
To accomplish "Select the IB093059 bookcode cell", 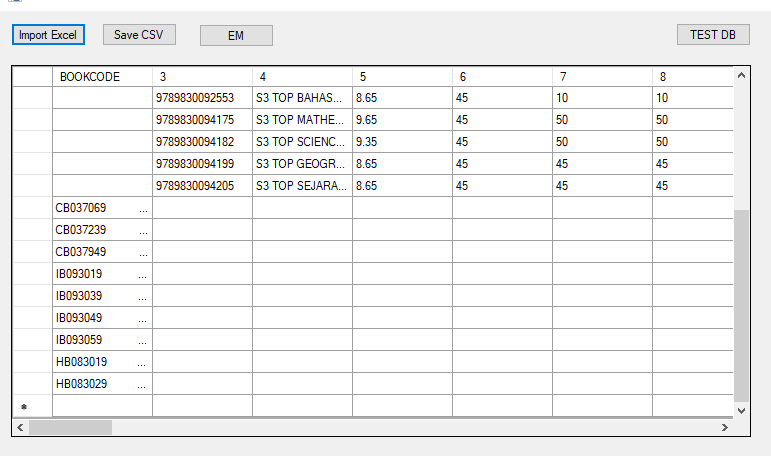I will (x=102, y=340).
